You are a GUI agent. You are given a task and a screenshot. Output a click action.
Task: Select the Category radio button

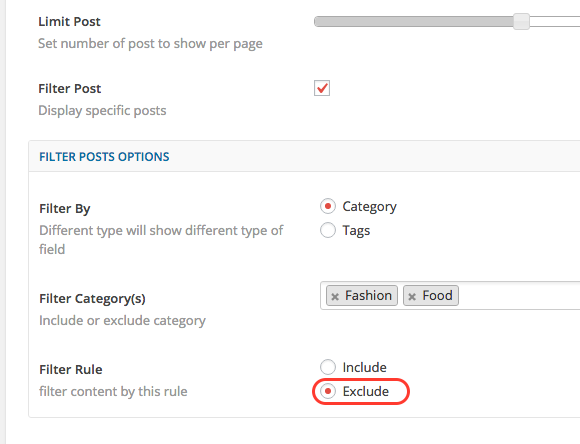328,206
